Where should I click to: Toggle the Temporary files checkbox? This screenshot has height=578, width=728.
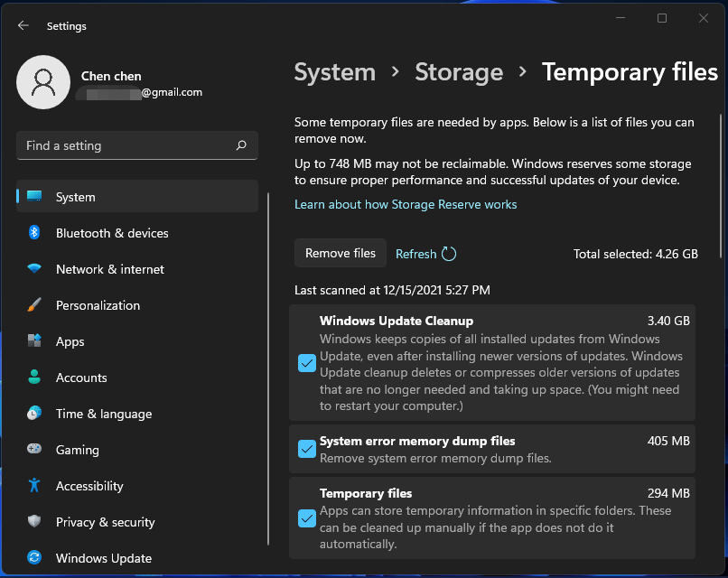307,518
